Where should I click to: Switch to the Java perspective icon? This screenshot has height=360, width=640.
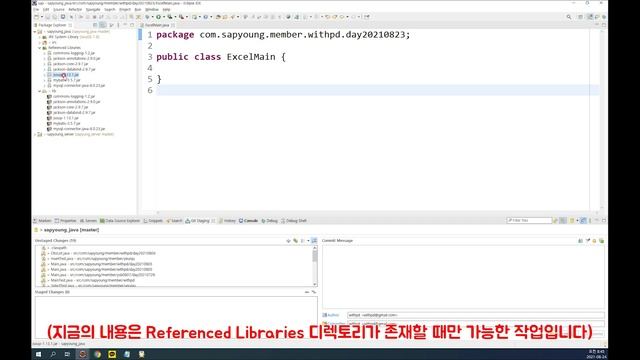(x=590, y=17)
